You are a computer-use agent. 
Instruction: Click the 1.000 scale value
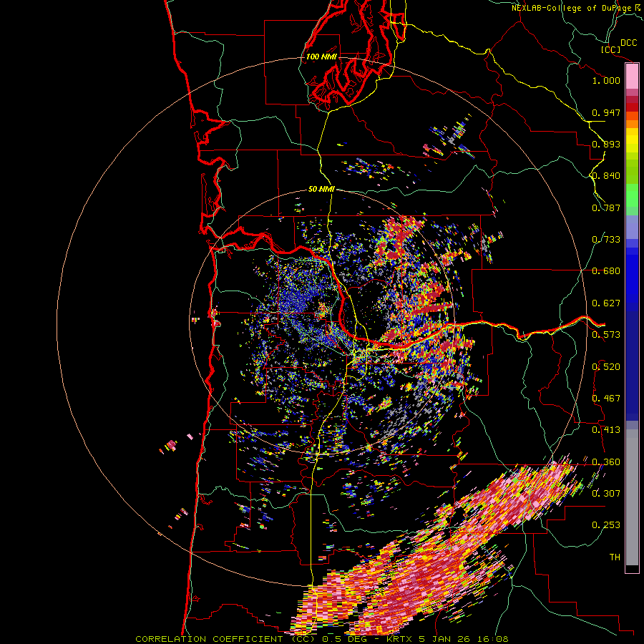pos(606,80)
